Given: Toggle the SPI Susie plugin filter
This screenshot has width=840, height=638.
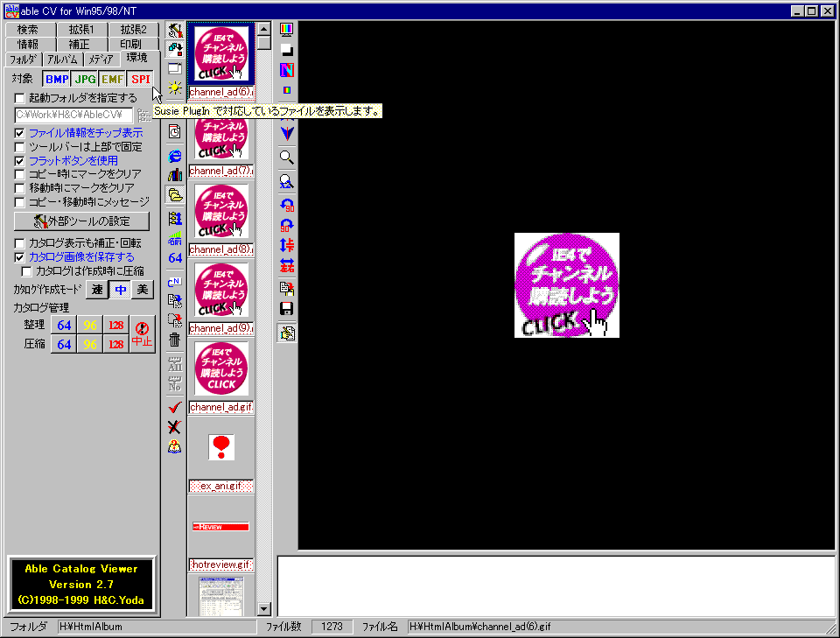Looking at the screenshot, I should coord(140,80).
